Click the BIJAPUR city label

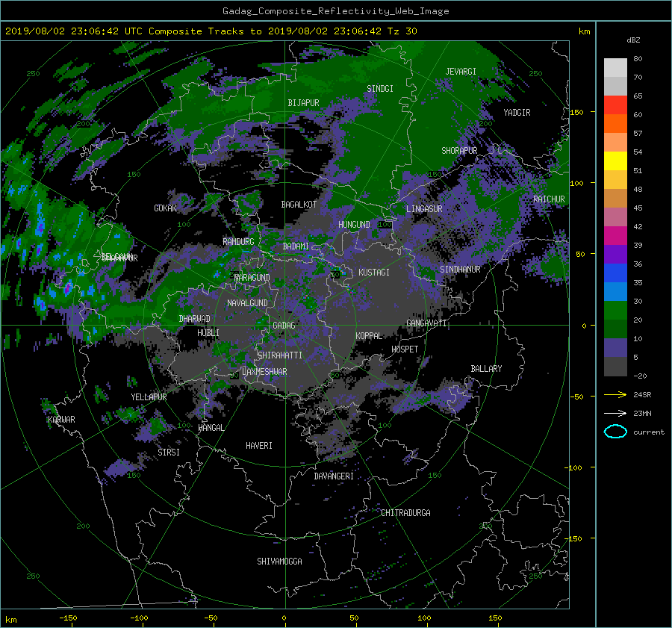pos(303,103)
